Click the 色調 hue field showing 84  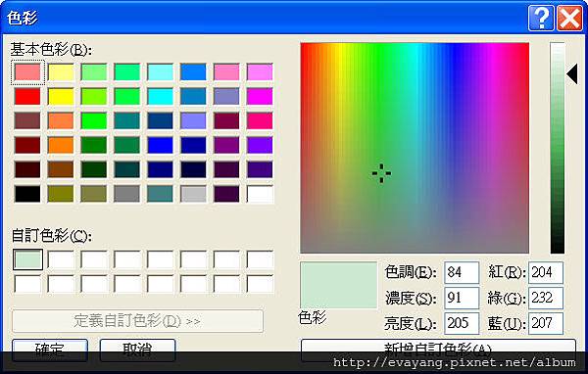(462, 272)
